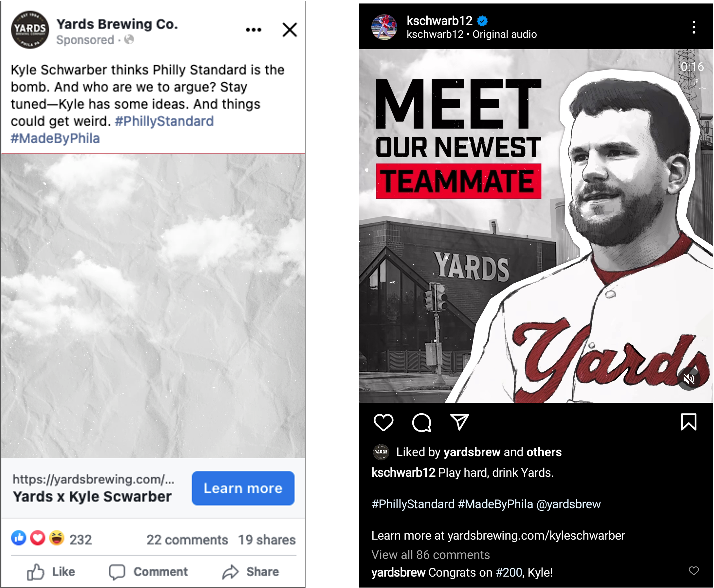Open the #PhillyStandard hashtag in Facebook post
Image resolution: width=714 pixels, height=588 pixels.
click(x=164, y=121)
